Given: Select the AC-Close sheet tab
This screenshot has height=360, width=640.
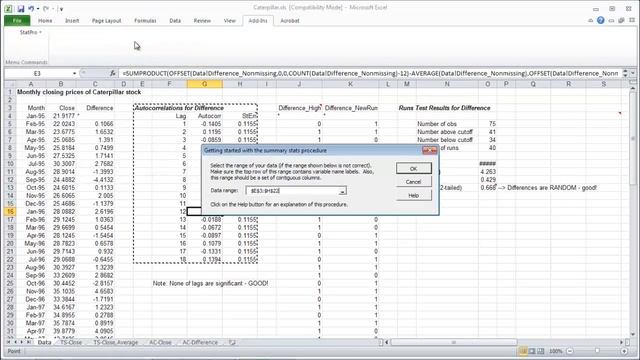Looking at the screenshot, I should click(x=160, y=342).
